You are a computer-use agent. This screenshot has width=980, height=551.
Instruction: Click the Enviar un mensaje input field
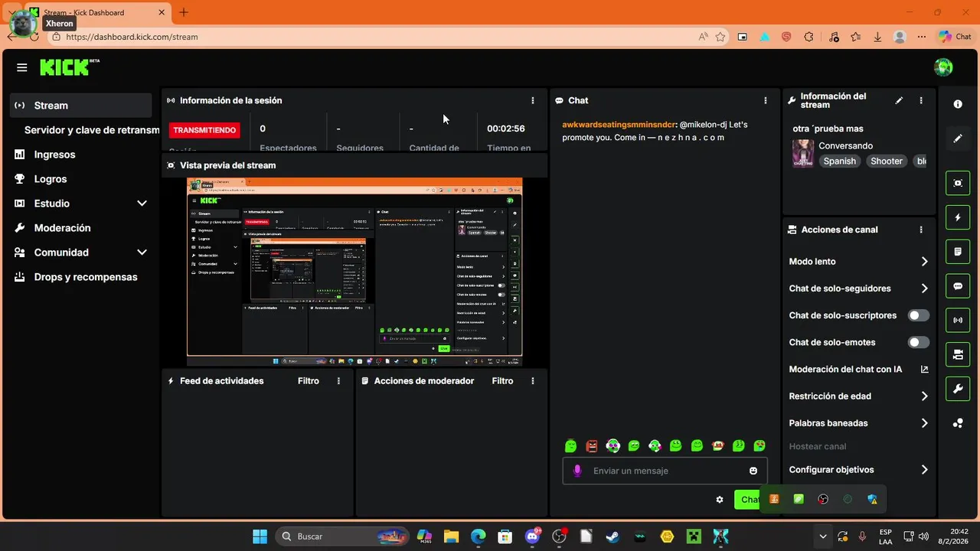point(665,471)
